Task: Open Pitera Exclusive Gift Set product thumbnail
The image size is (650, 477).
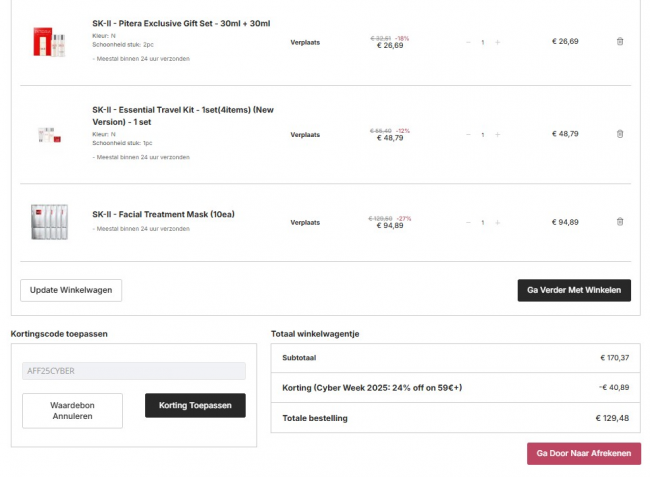Action: [49, 41]
